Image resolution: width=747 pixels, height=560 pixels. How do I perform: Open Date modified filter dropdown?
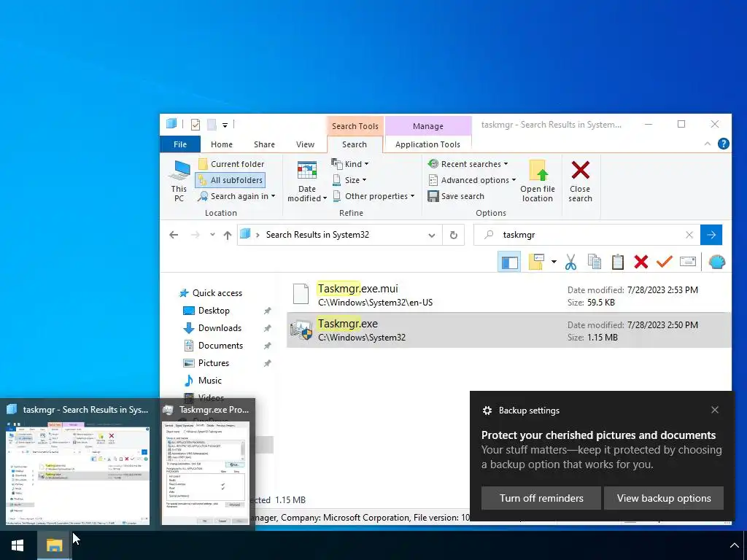coord(307,182)
